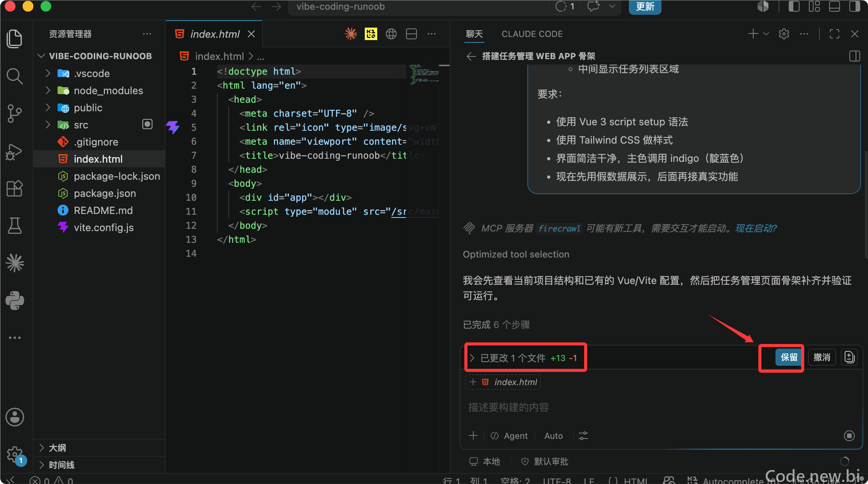Open package.json in explorer

[x=105, y=193]
